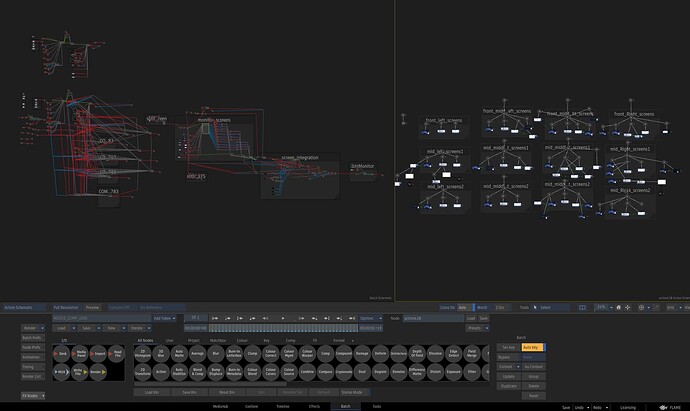The image size is (690, 411).
Task: Add the Import I/O node
Action: coord(99,353)
